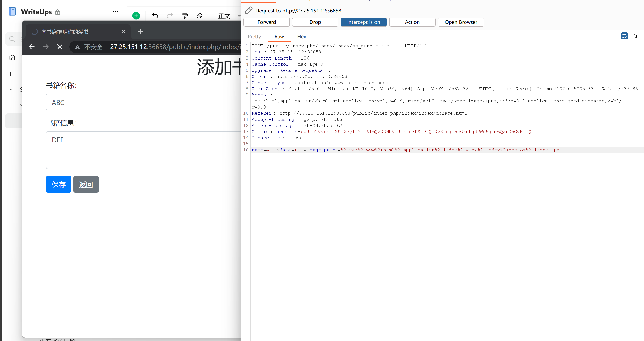Click the Drop button
Screen dimensions: 644x341
[x=315, y=22]
